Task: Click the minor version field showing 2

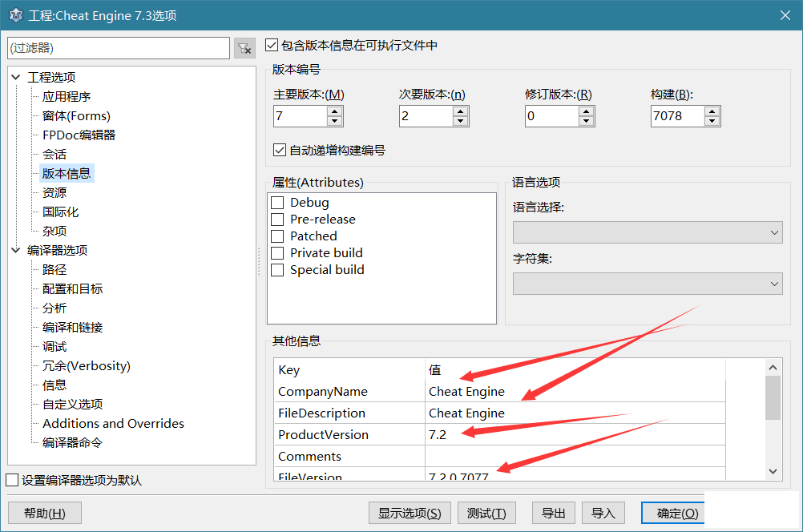Action: pos(426,116)
